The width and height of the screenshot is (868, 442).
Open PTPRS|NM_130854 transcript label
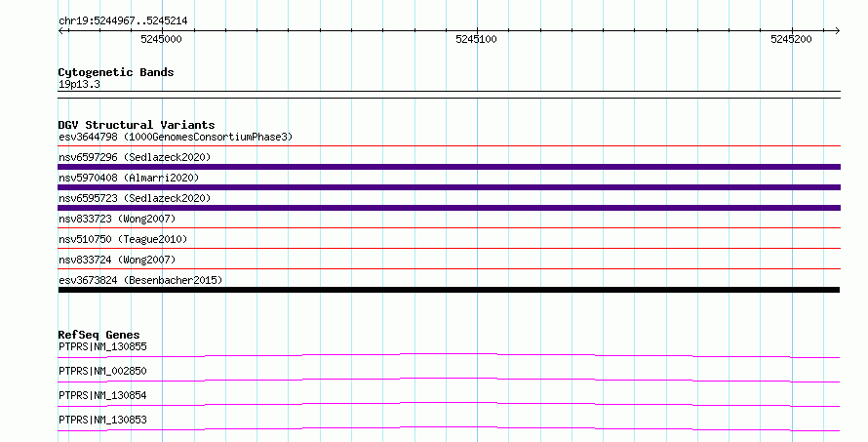103,395
